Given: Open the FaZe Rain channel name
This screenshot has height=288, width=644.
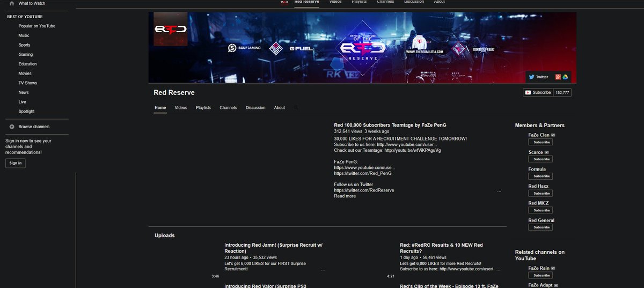Looking at the screenshot, I should [x=539, y=268].
